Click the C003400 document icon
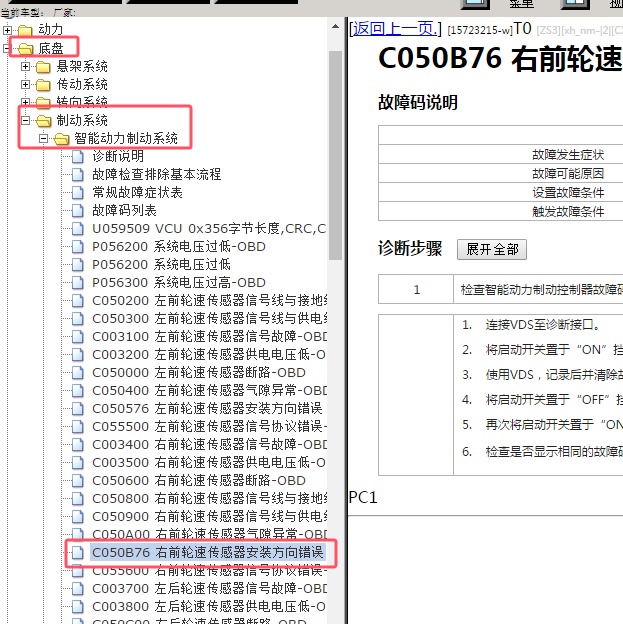The width and height of the screenshot is (623, 624). click(x=78, y=445)
